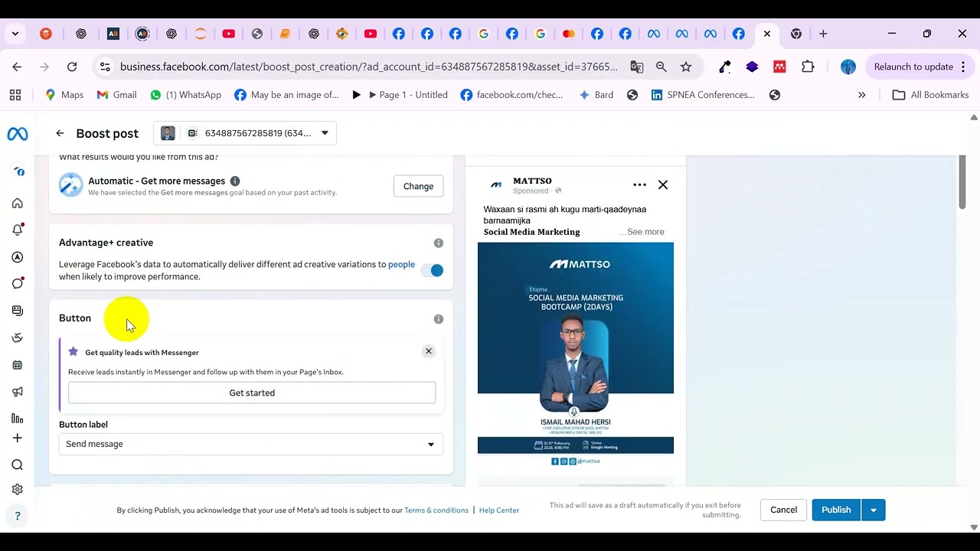The image size is (980, 551).
Task: Open Home in the left sidebar
Action: coord(18,204)
